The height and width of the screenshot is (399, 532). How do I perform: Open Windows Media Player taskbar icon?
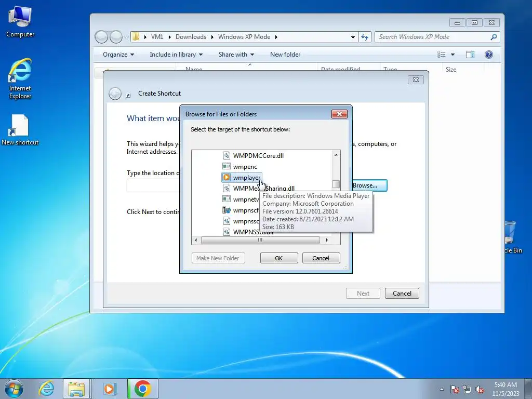[109, 389]
